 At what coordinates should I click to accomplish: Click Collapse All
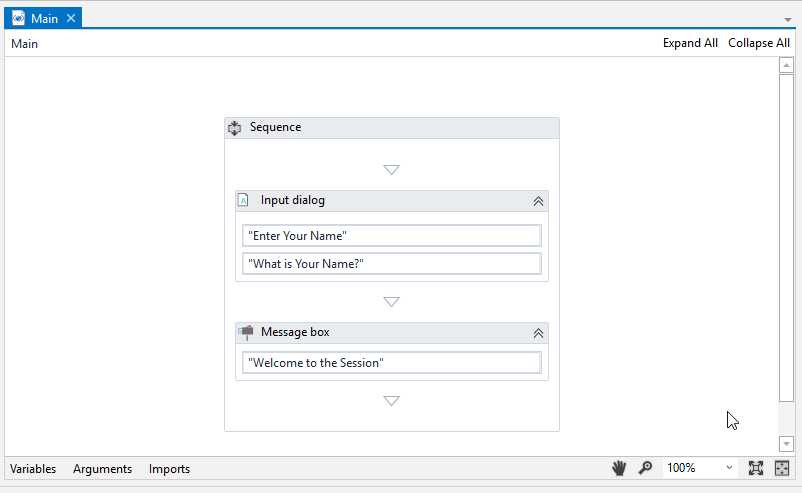coord(758,43)
